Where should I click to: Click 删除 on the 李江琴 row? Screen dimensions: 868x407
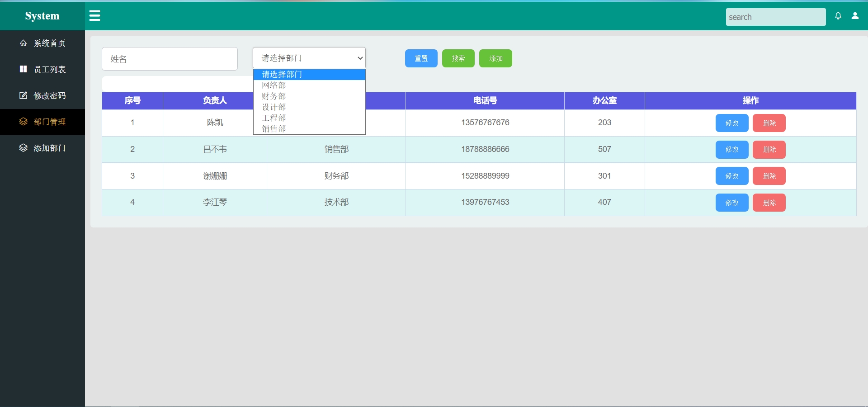[769, 203]
